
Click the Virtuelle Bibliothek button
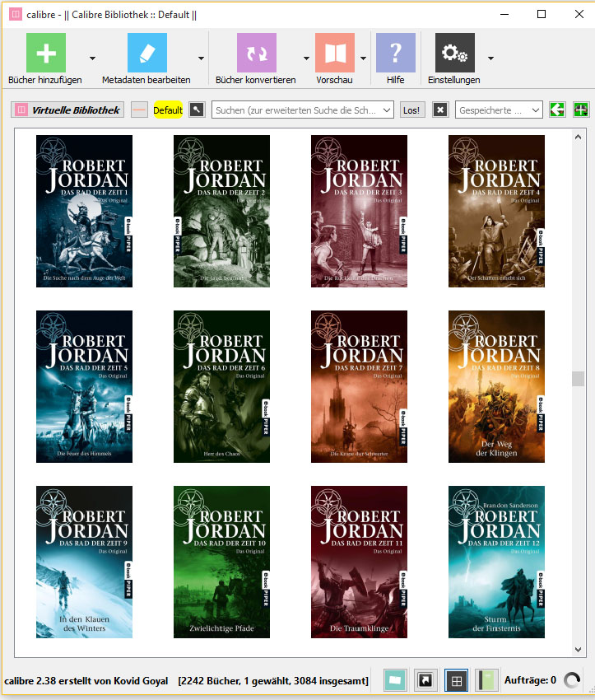67,110
